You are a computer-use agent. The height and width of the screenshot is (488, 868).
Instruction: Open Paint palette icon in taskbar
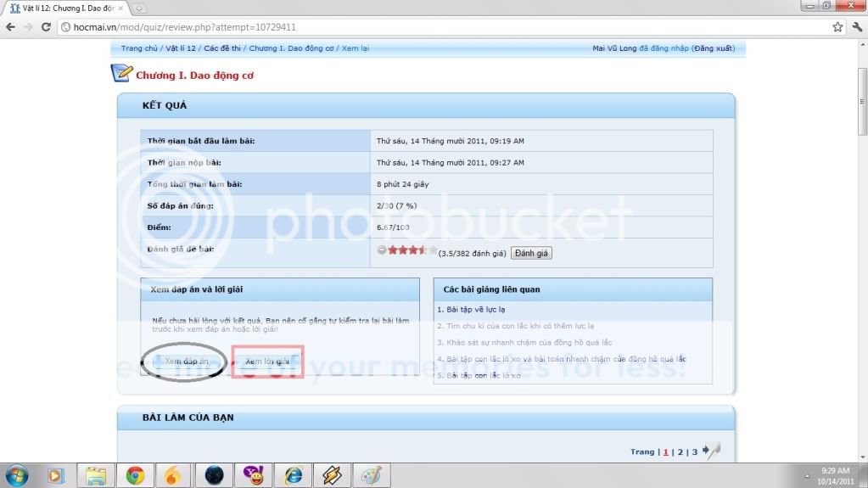(372, 476)
